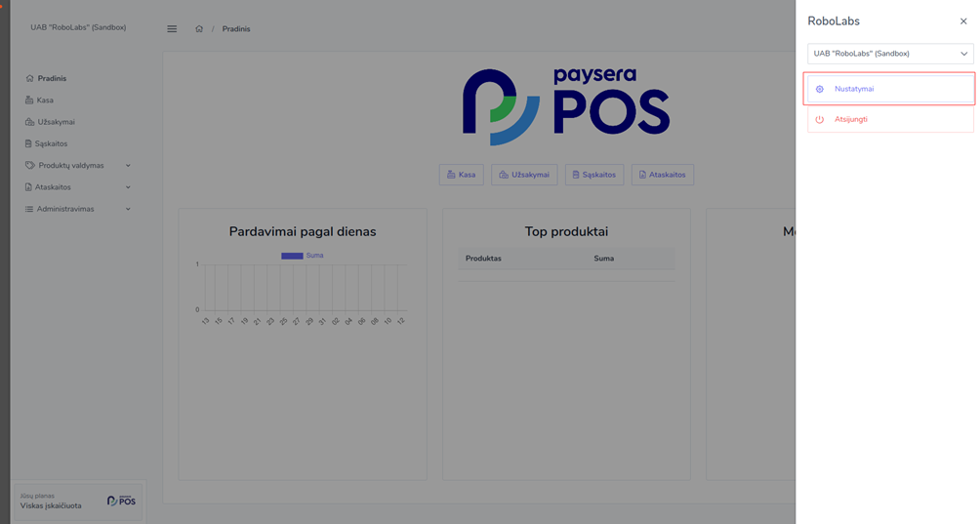
Task: Click the power icon next to Atsijungti
Action: (x=819, y=119)
